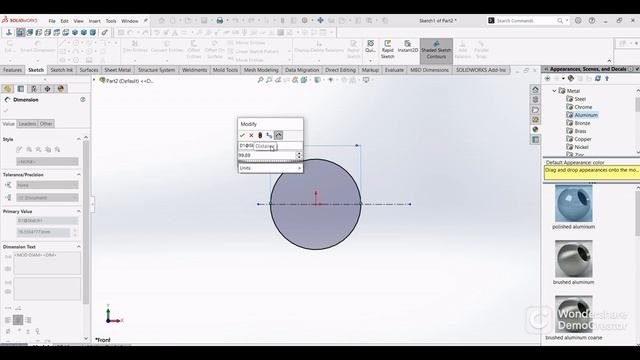Click the reverse dimension sense icon in Modify

(x=269, y=135)
